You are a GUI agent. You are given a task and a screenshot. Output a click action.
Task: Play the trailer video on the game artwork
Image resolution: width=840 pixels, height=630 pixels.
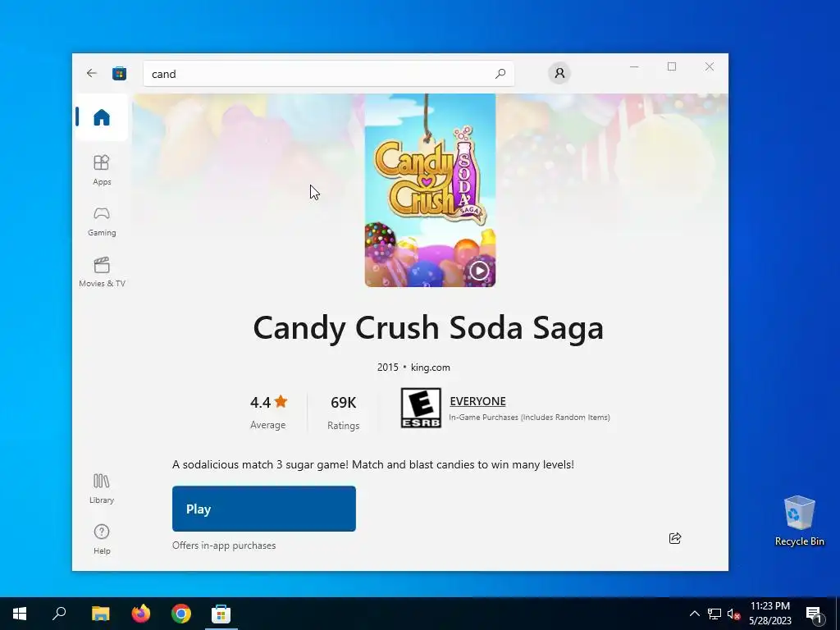[x=479, y=271]
